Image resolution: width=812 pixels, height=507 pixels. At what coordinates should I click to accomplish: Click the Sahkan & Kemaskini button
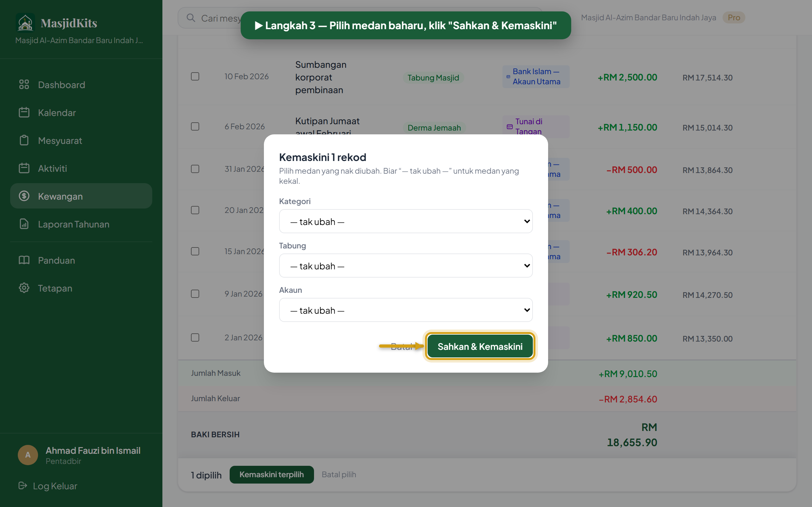[x=480, y=346]
